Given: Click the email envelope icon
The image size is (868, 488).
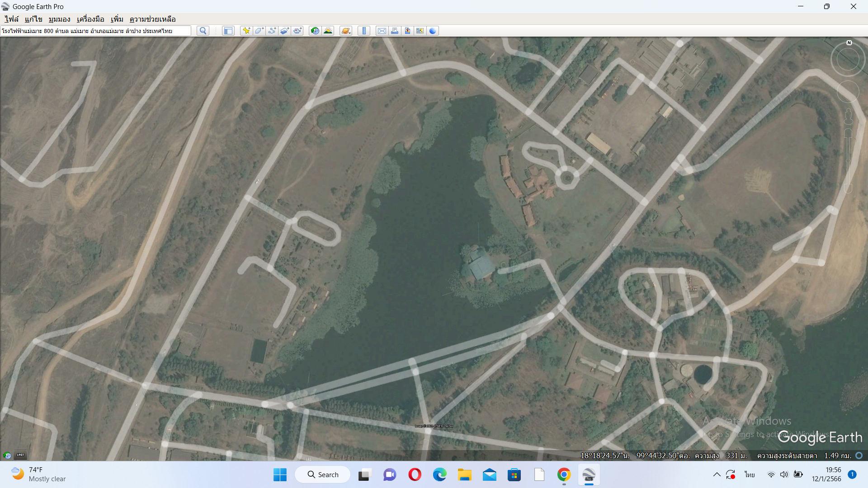Looking at the screenshot, I should [x=382, y=31].
